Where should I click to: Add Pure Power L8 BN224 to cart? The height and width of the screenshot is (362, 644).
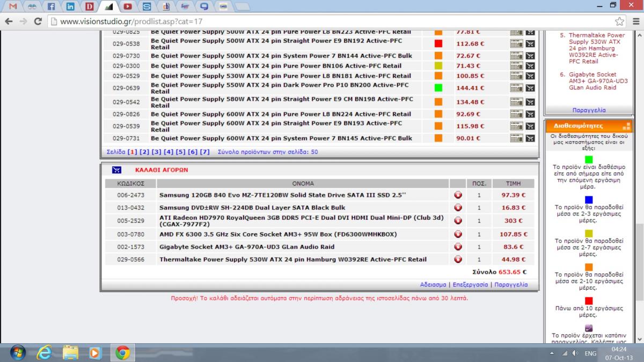pyautogui.click(x=530, y=114)
